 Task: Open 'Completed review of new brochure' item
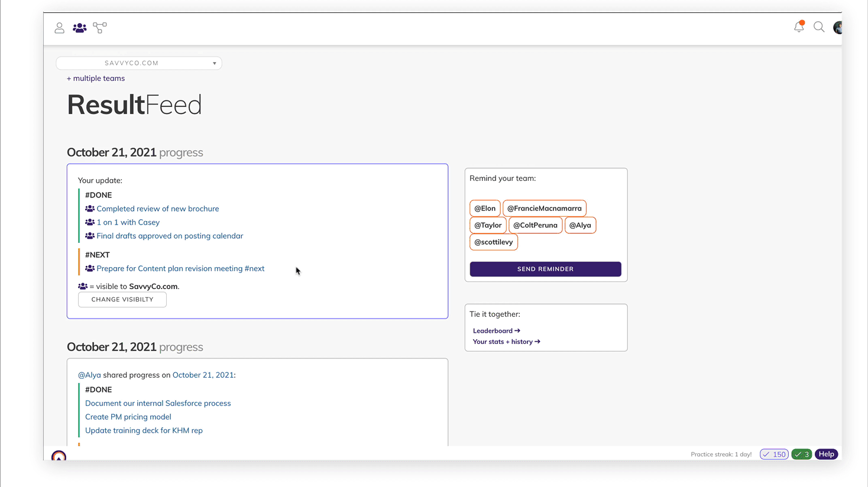[x=158, y=209]
